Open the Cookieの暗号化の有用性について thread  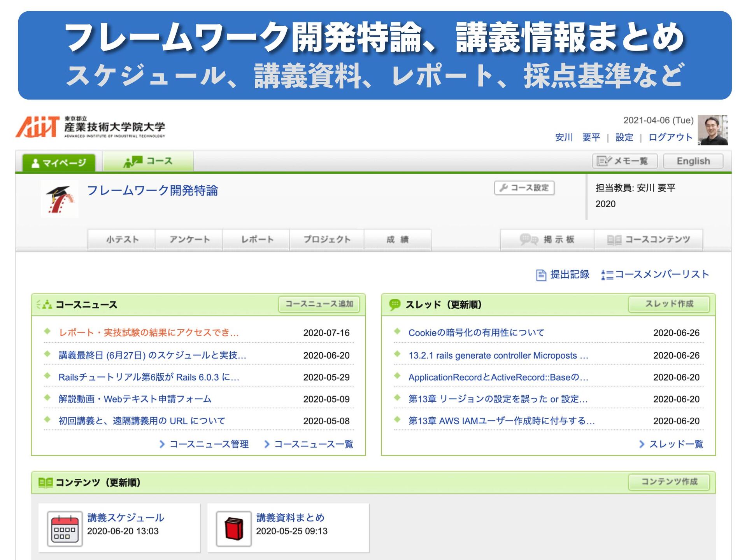click(x=476, y=333)
